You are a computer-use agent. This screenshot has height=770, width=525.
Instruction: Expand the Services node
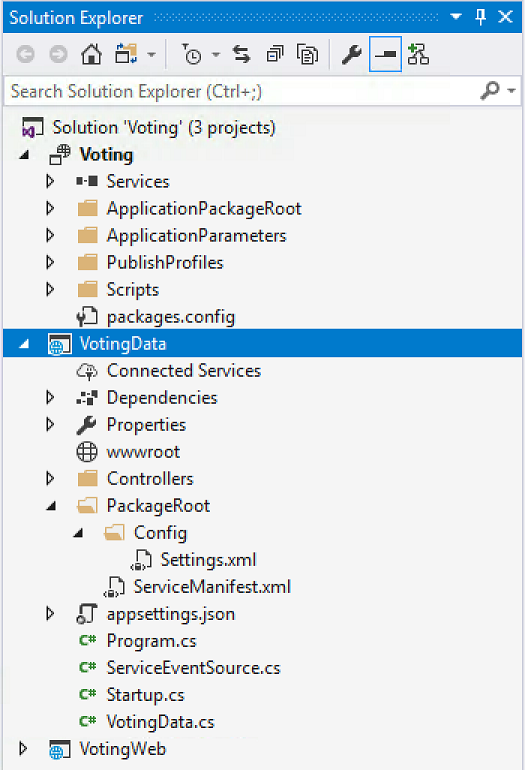pos(50,181)
